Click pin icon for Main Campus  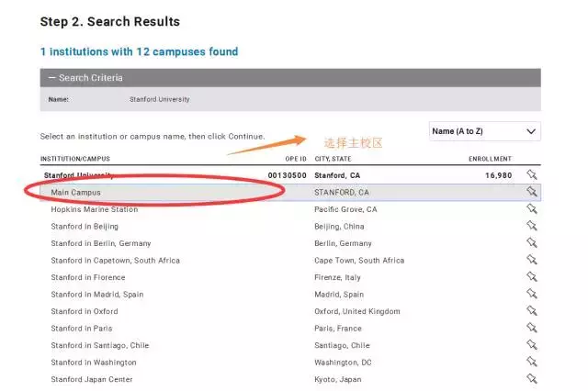point(531,192)
